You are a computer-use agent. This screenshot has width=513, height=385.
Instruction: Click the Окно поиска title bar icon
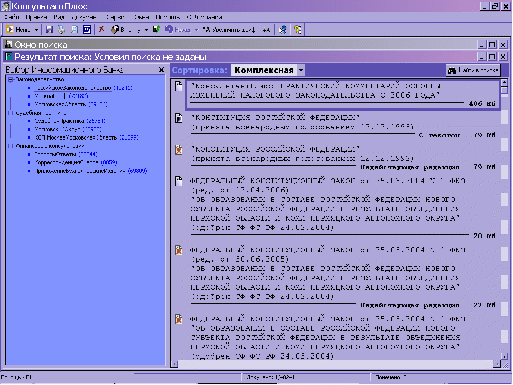coord(9,44)
